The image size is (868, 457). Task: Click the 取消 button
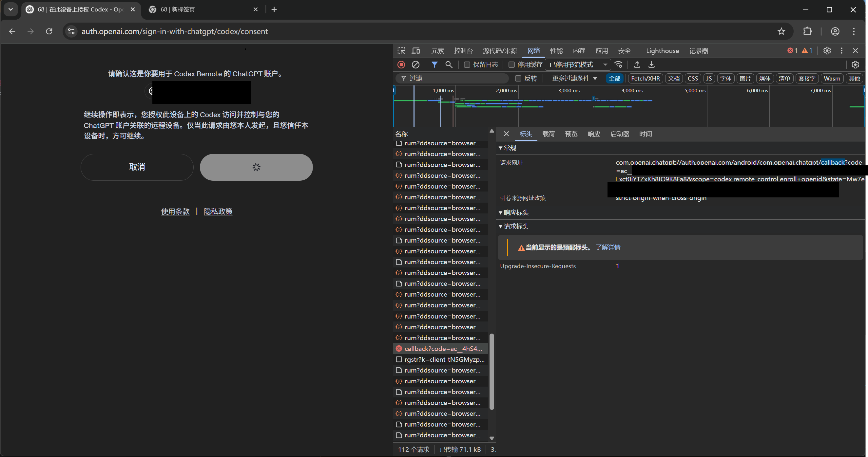pyautogui.click(x=137, y=167)
